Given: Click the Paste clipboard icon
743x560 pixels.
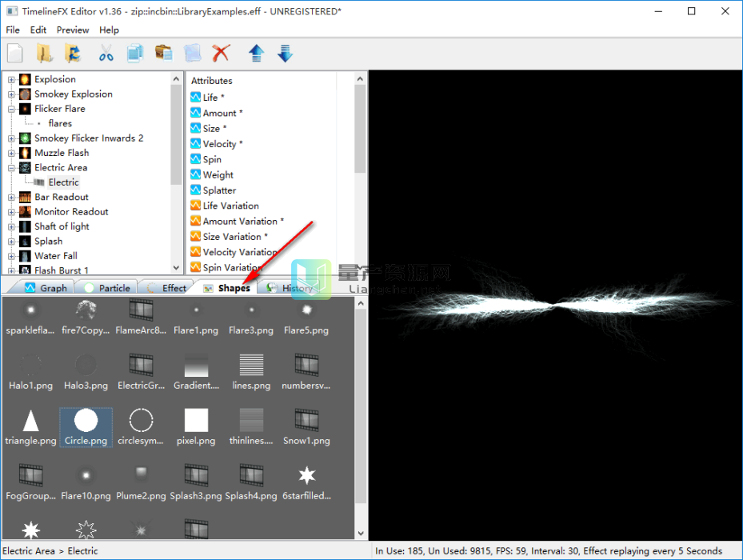Looking at the screenshot, I should [164, 53].
